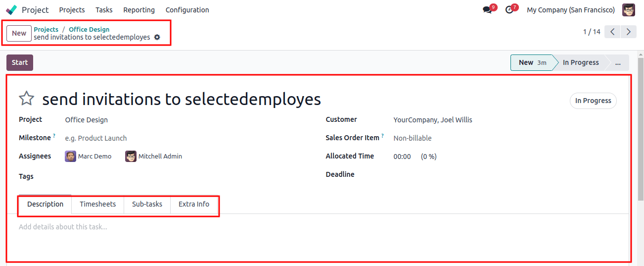Open the Reporting menu

pos(139,10)
